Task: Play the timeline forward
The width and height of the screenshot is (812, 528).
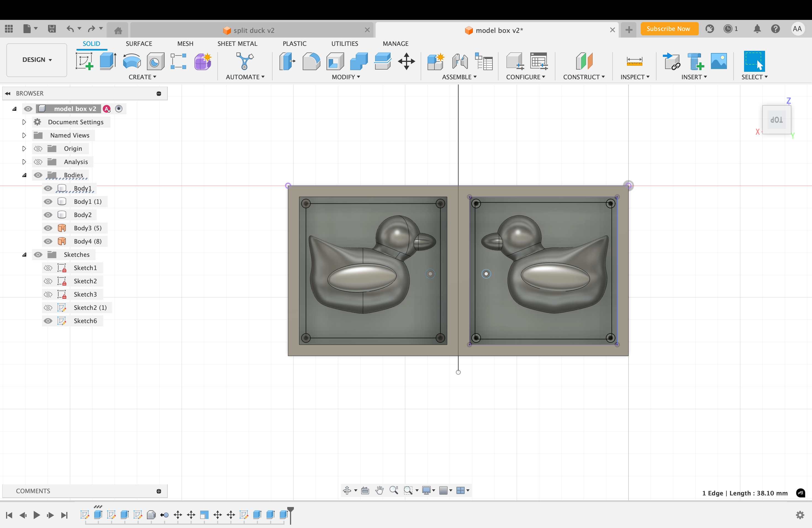Action: click(x=36, y=515)
